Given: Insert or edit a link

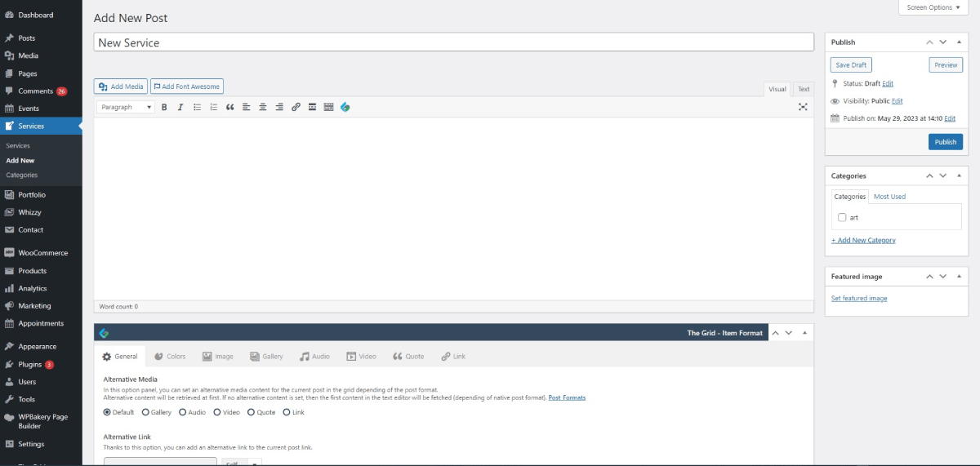Looking at the screenshot, I should 296,107.
